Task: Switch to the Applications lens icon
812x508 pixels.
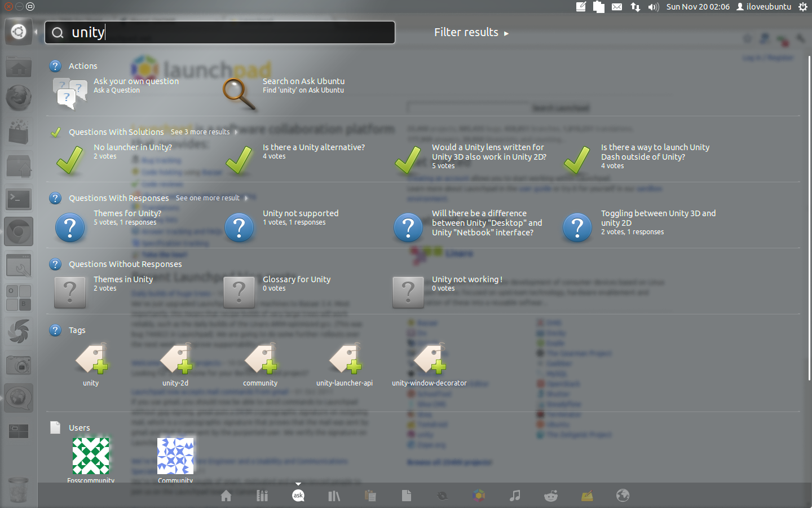Action: click(x=262, y=496)
